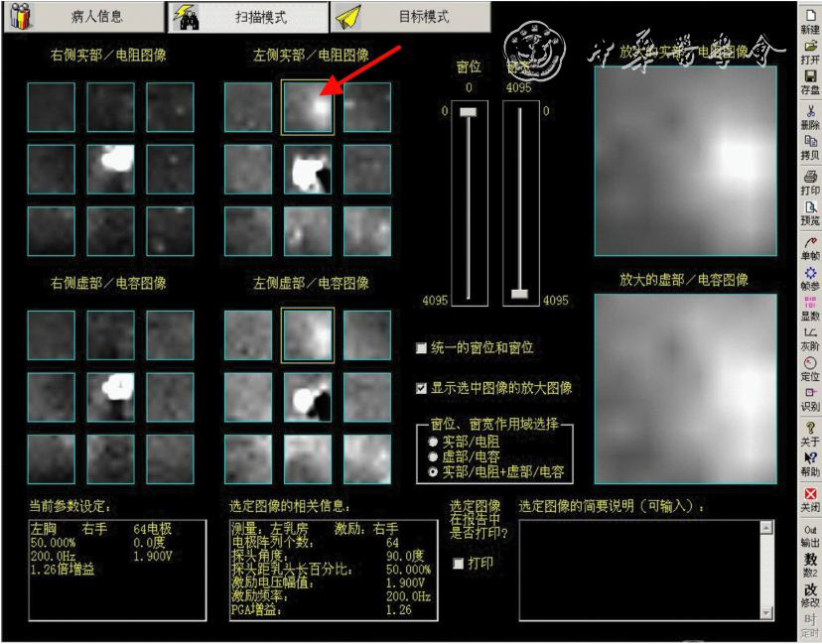Image resolution: width=822 pixels, height=644 pixels.
Task: Select the 虚部/电容 radio button
Action: (433, 456)
